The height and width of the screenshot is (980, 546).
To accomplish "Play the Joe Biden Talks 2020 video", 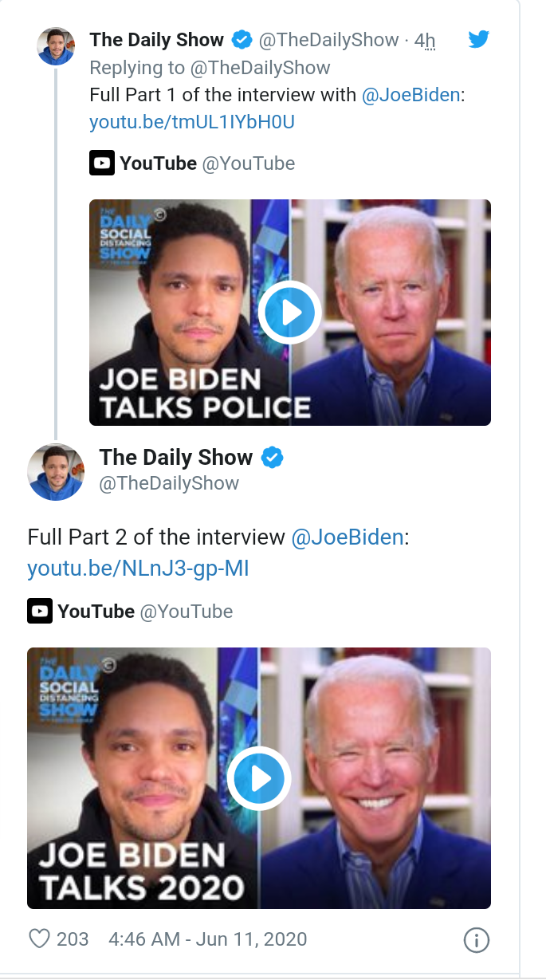I will coord(258,778).
